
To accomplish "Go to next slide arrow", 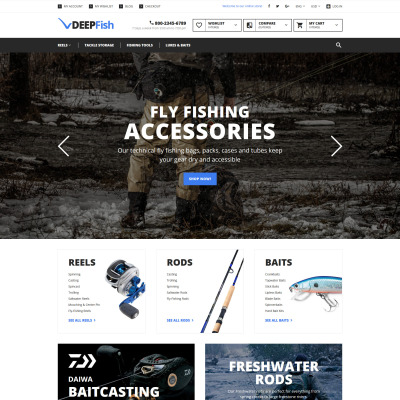I will (336, 146).
